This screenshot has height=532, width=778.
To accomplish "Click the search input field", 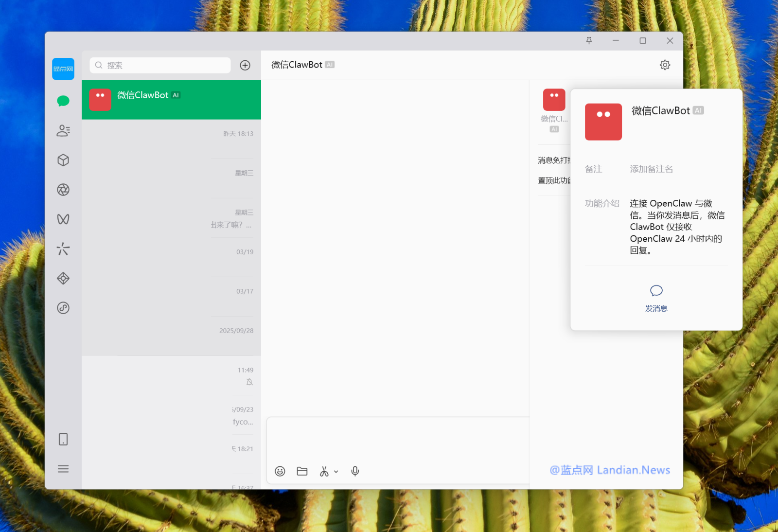I will click(160, 65).
